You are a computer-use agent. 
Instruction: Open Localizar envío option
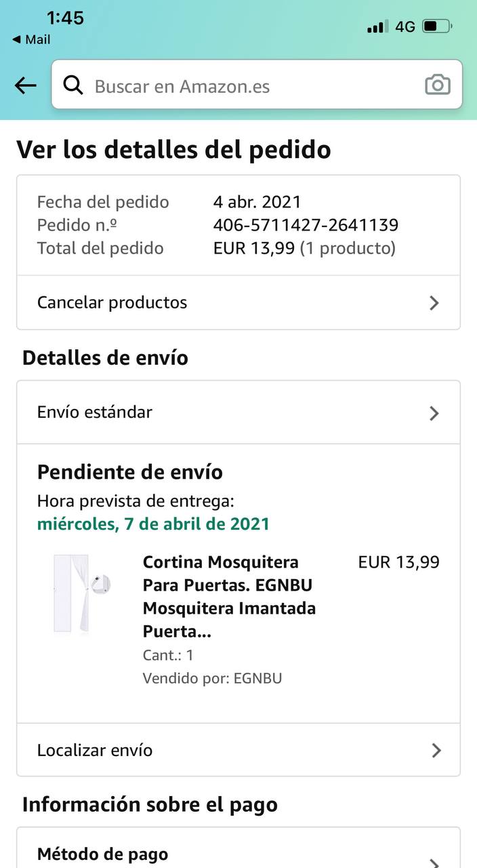pos(239,750)
